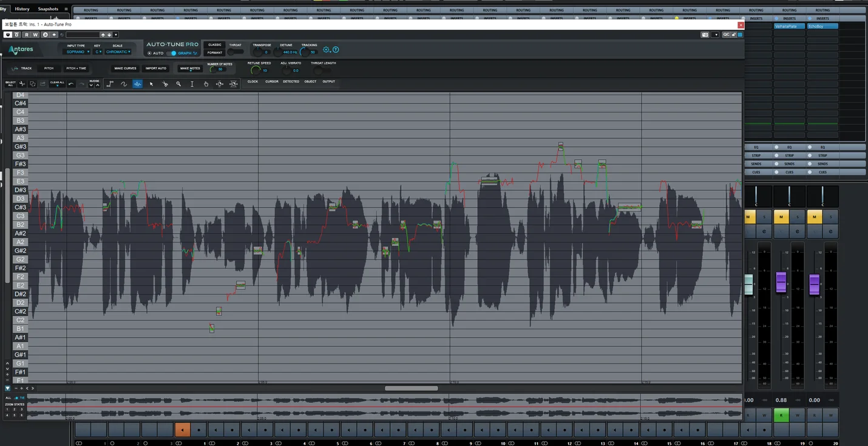
Task: Click the zoom-to-fit frame icon
Action: click(233, 84)
